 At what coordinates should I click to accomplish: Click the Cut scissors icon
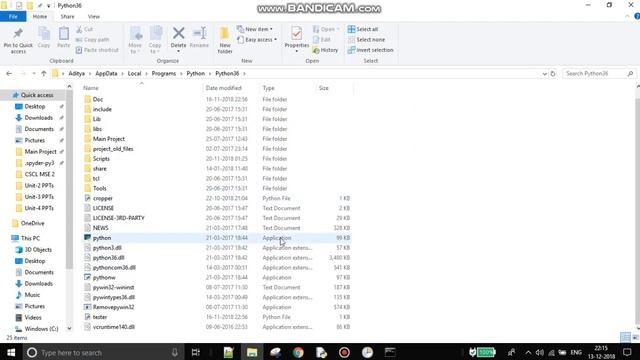(79, 29)
